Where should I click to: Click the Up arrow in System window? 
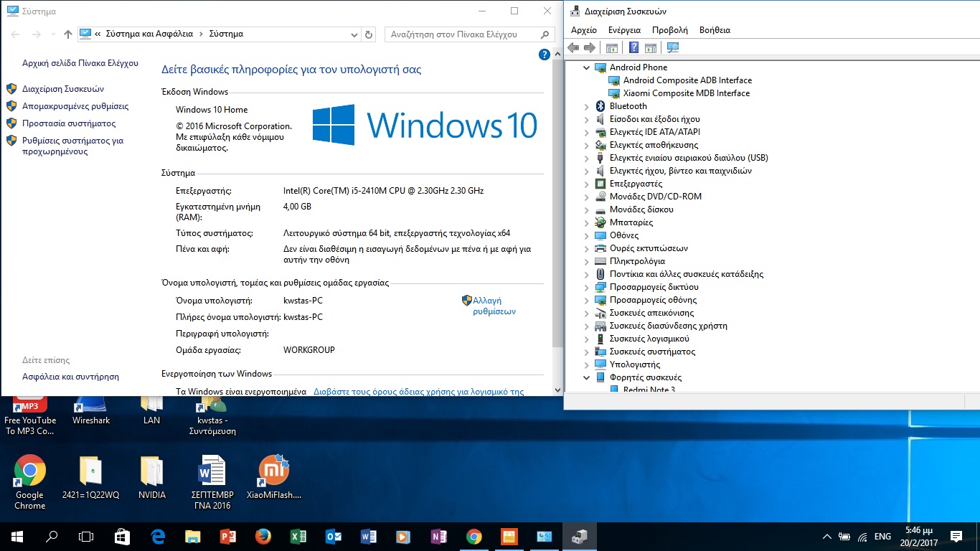(68, 34)
